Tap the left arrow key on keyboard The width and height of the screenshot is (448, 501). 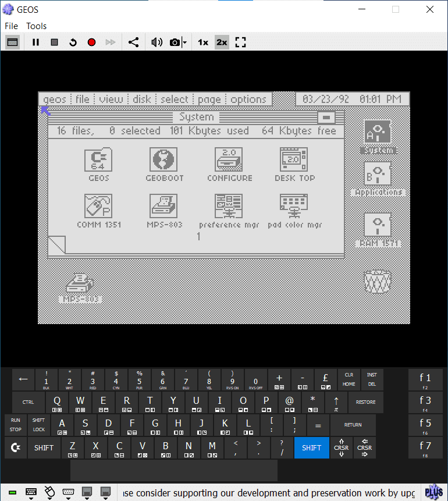tap(23, 379)
